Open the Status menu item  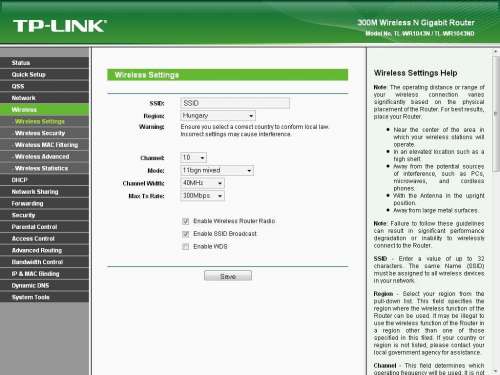(44, 63)
